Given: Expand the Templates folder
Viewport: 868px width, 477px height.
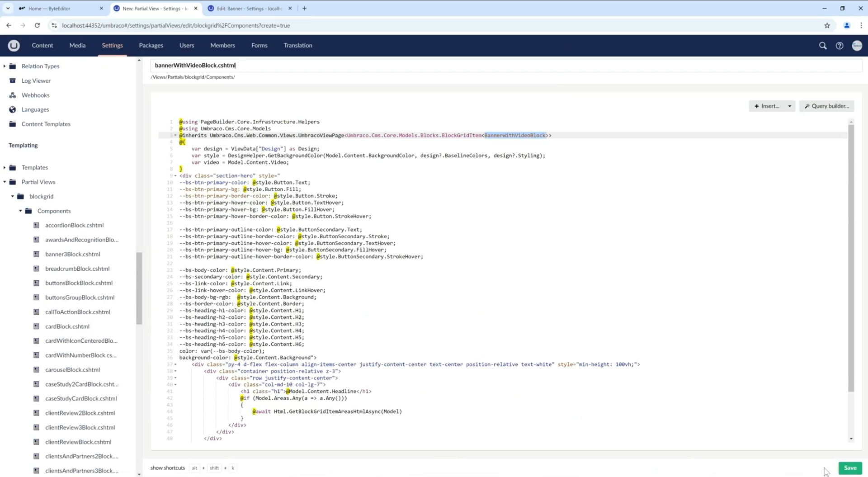Looking at the screenshot, I should [5, 167].
